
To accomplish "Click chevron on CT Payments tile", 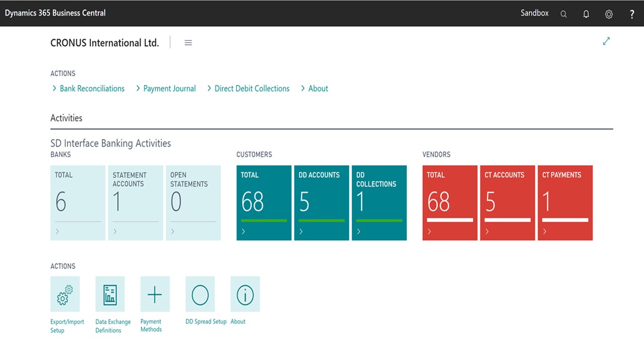I will (x=544, y=231).
